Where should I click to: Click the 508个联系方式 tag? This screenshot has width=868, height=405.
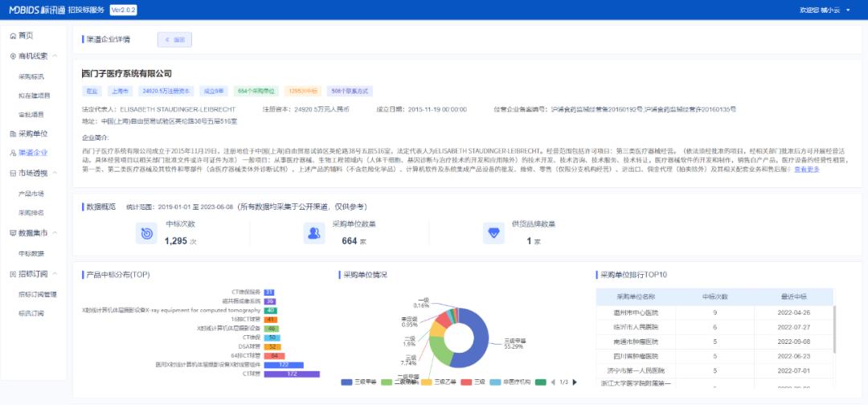350,92
